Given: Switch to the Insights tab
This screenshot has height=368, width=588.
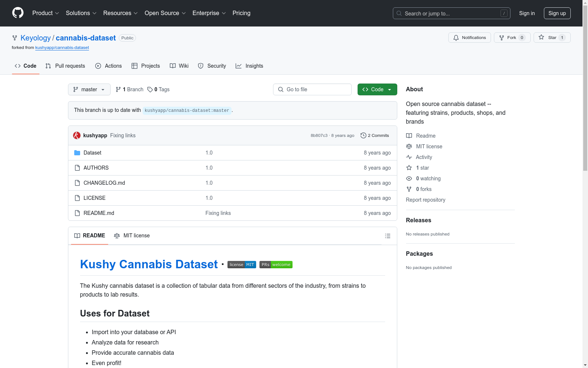Looking at the screenshot, I should (250, 66).
